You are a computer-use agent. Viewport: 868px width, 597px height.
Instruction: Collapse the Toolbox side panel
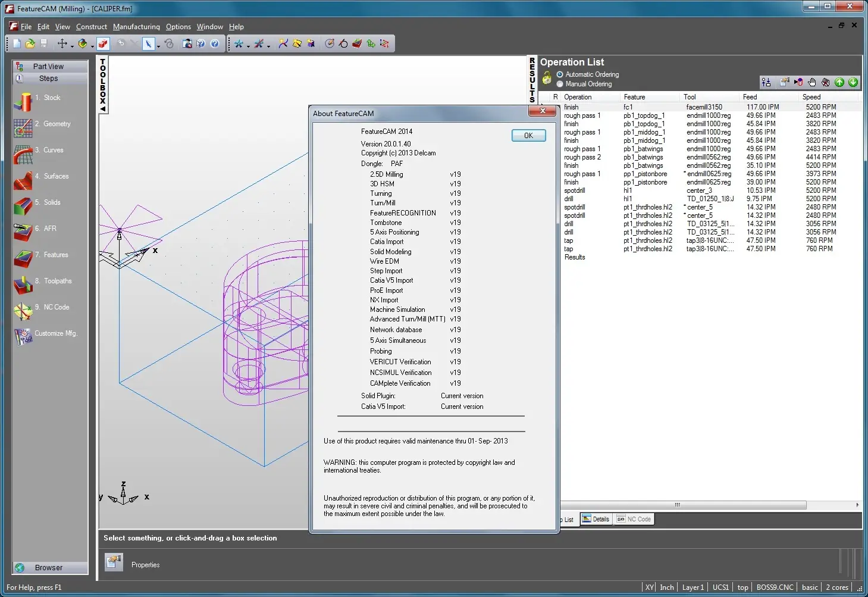103,109
